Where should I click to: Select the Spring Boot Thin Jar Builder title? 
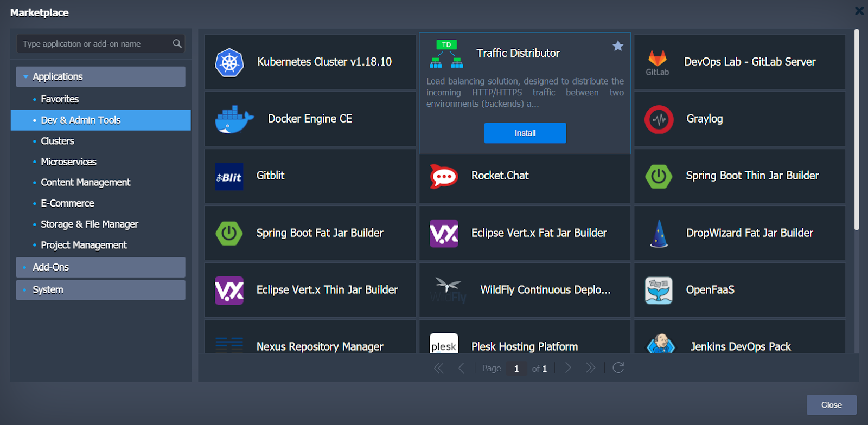(x=752, y=176)
